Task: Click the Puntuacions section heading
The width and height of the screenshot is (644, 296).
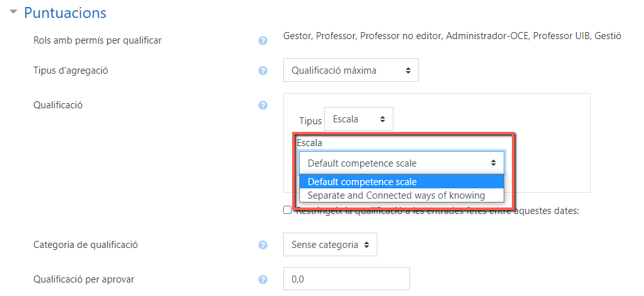Action: [x=65, y=13]
